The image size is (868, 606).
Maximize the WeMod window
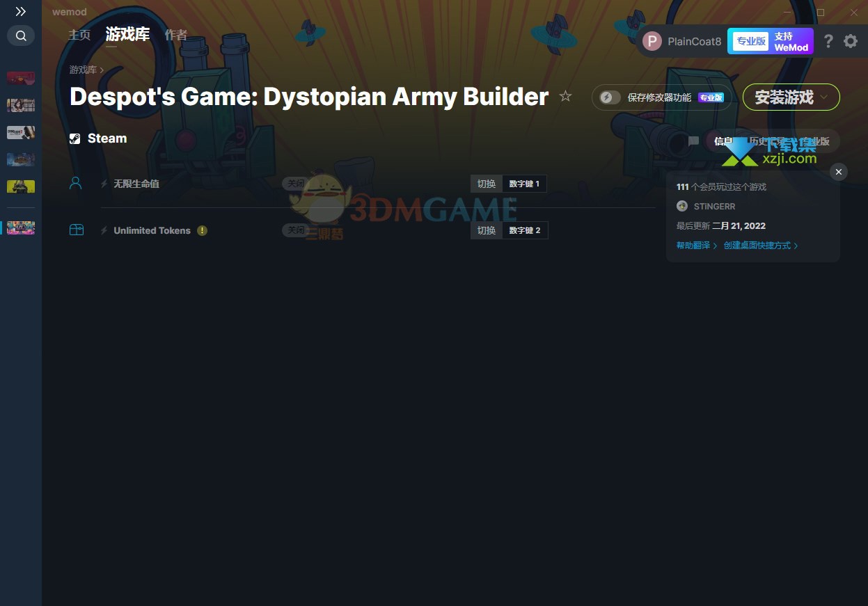click(x=821, y=13)
